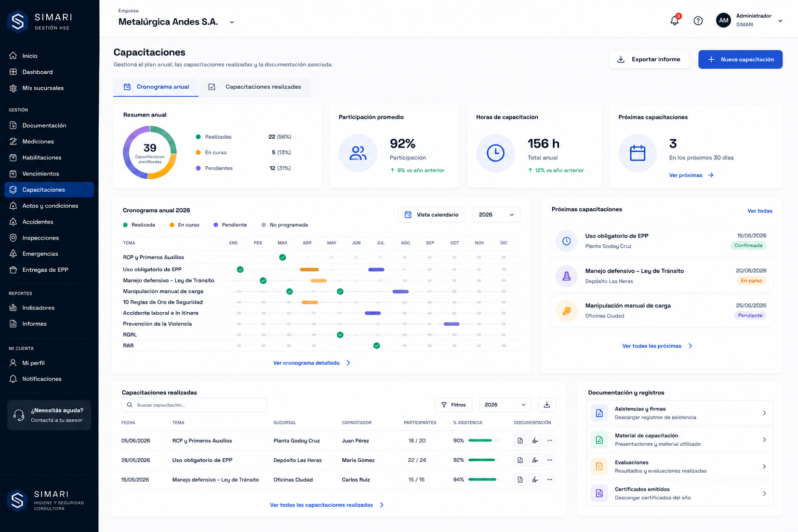Click the purple bar for Prevención de la Violencia

(x=451, y=324)
